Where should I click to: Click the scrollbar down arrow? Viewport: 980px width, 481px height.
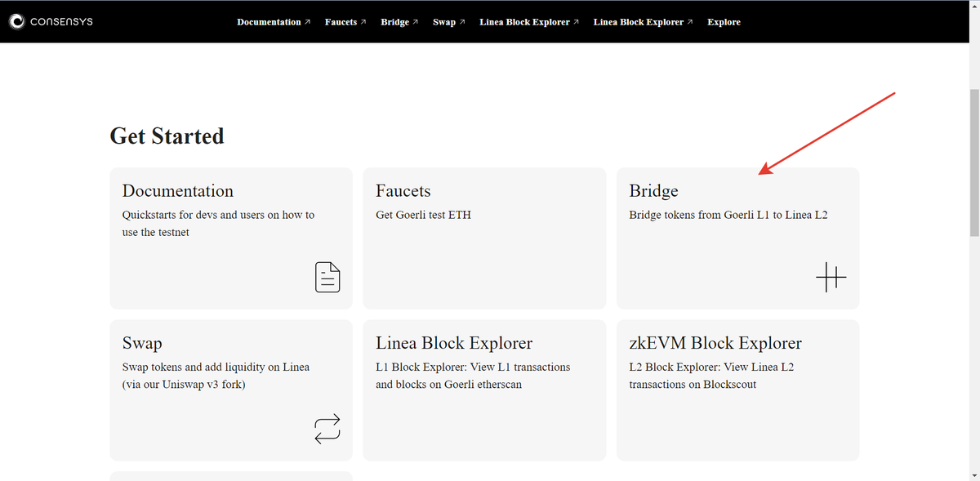(973, 474)
